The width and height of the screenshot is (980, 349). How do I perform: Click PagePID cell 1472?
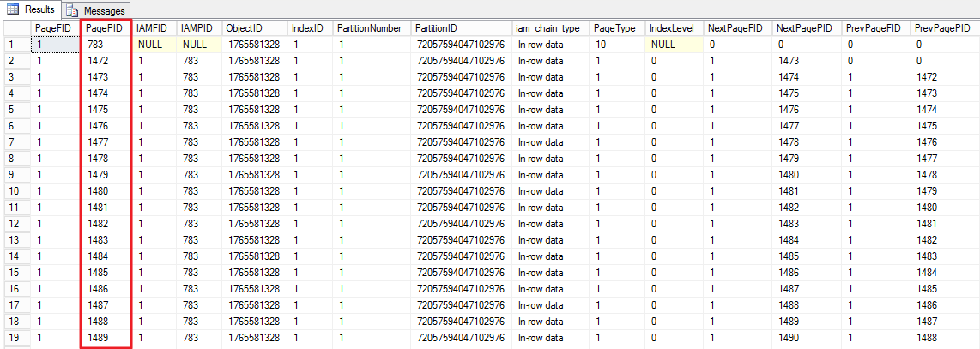106,61
